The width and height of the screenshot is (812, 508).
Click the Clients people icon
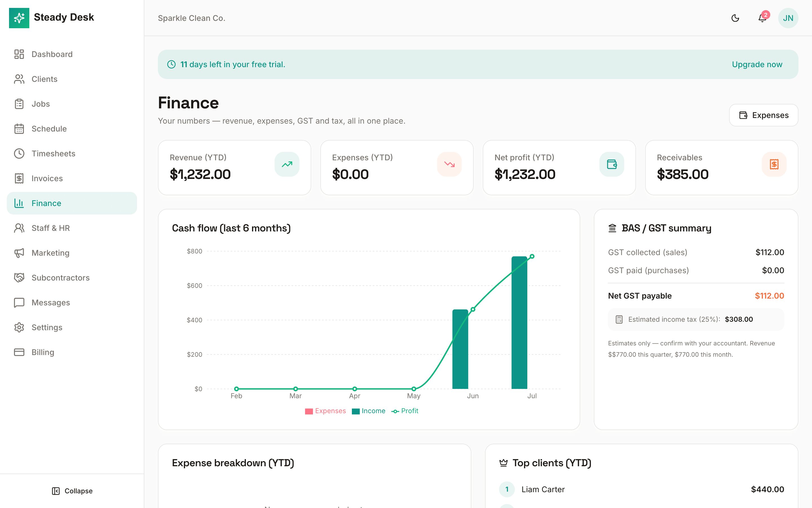pyautogui.click(x=19, y=79)
